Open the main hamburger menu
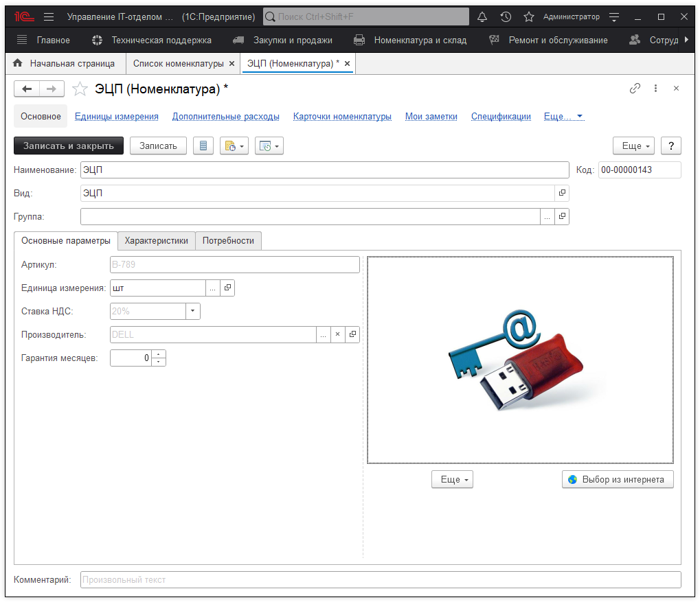700x602 pixels. 49,16
